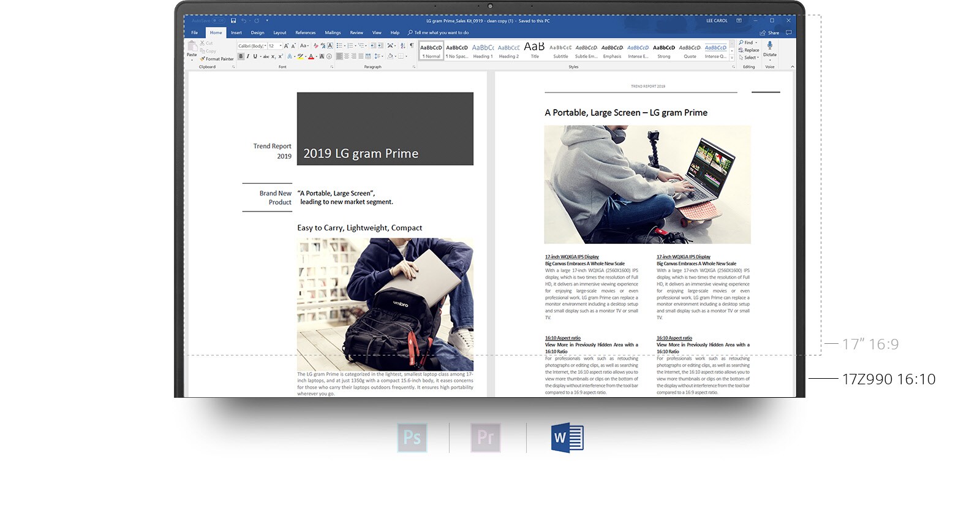
Task: Click the Align Left icon
Action: (x=339, y=56)
